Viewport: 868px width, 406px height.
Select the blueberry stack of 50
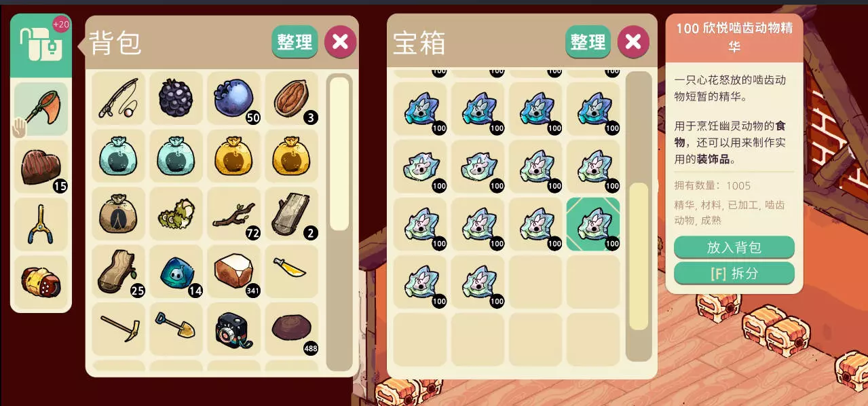click(234, 98)
